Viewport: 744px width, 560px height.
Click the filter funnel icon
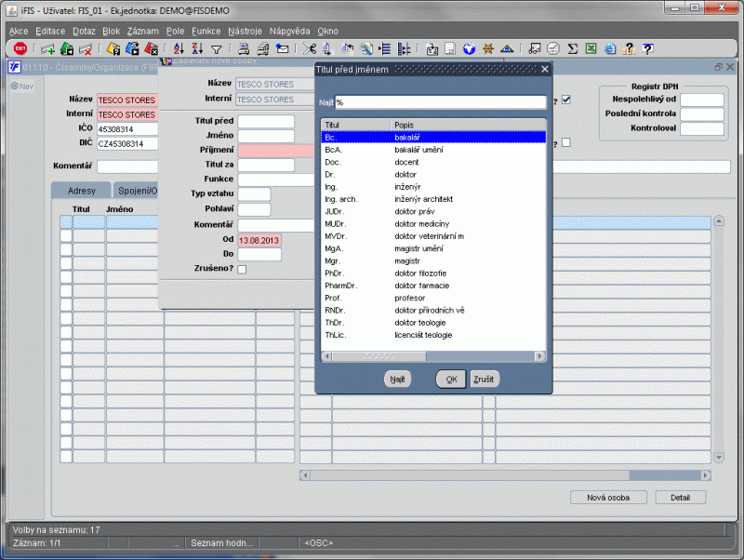tap(217, 49)
